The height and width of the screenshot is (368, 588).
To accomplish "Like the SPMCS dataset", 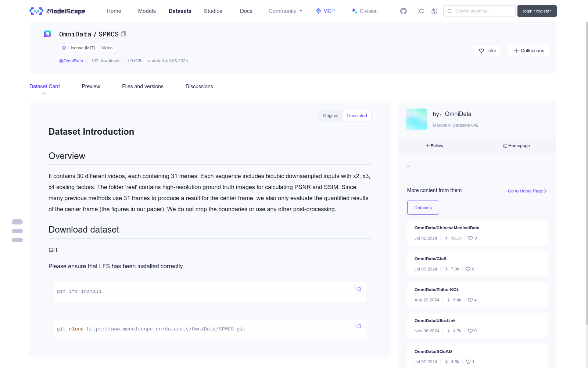I will [x=487, y=51].
